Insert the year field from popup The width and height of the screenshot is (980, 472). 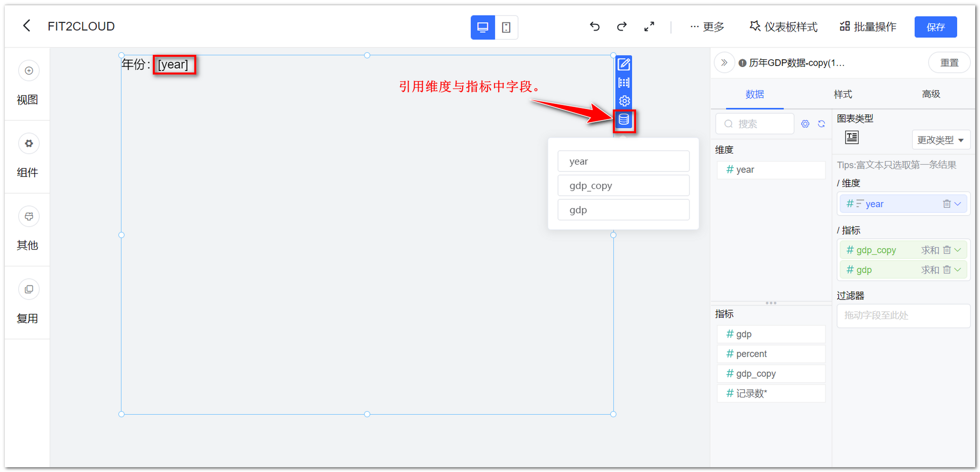pos(623,161)
